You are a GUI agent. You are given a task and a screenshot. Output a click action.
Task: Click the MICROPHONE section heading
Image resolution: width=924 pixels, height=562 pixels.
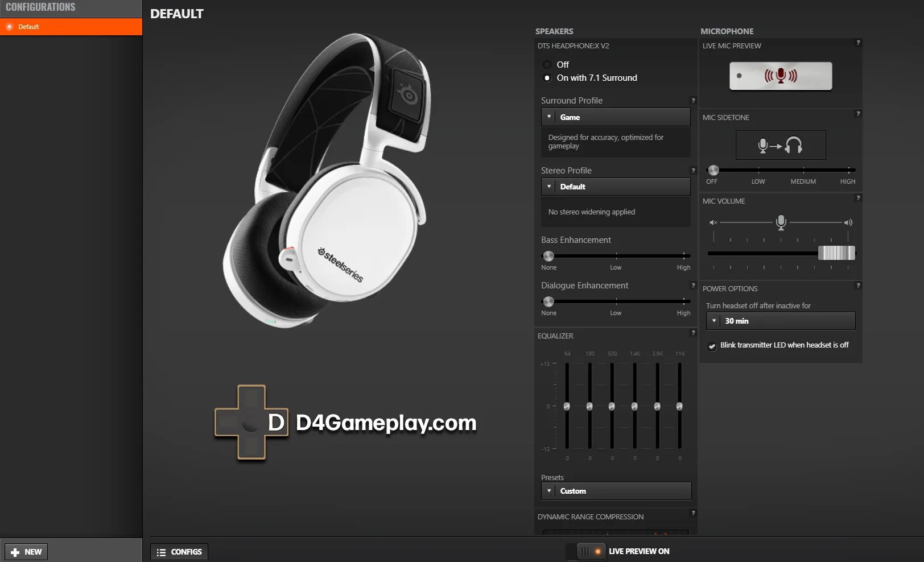pos(727,31)
